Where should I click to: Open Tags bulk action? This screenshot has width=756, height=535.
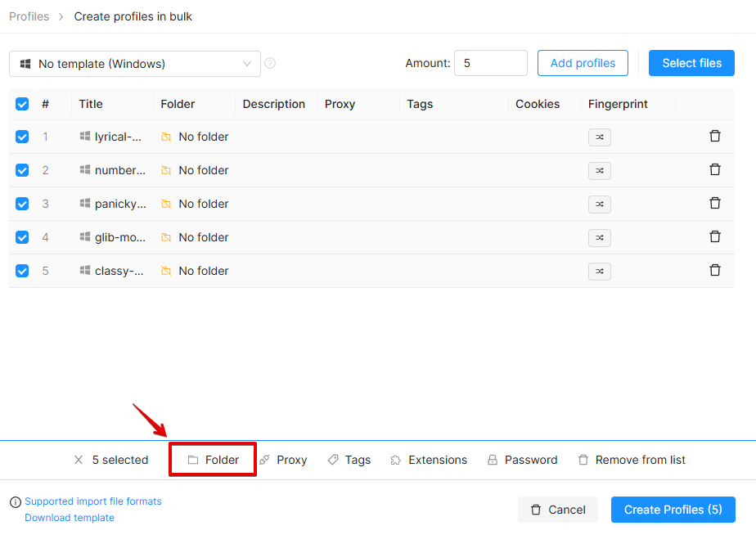pos(349,460)
